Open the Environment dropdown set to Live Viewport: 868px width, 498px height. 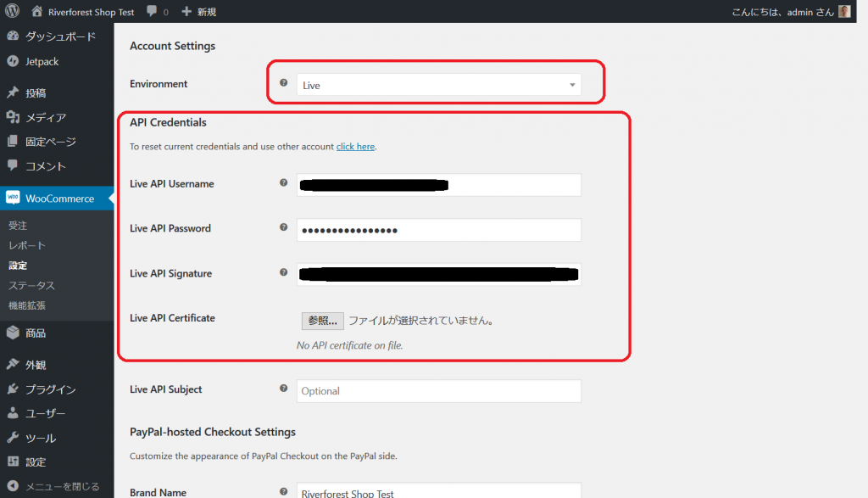pos(438,85)
